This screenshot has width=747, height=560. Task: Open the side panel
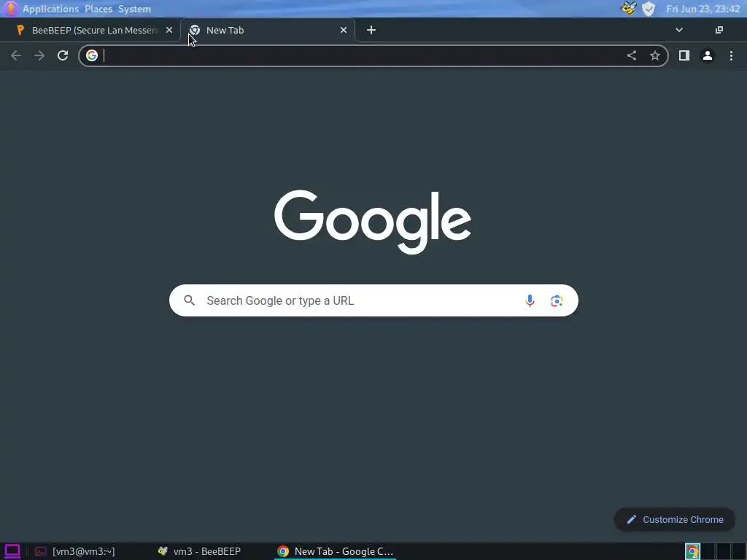pos(684,55)
